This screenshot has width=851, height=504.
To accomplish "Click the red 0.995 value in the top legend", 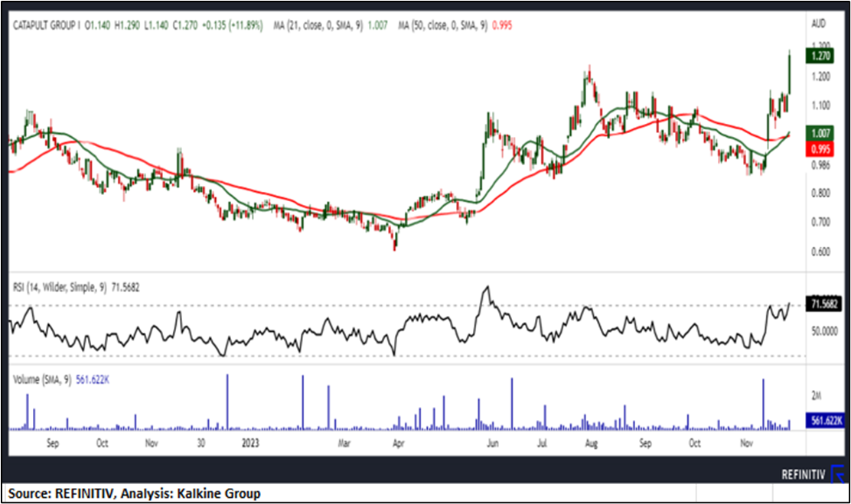I will point(502,25).
